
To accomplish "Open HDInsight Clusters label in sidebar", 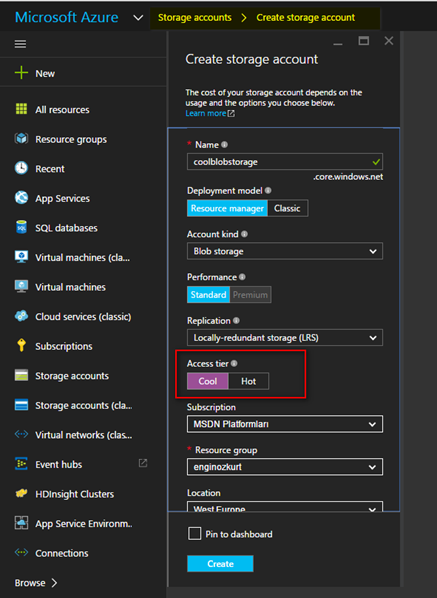I will [74, 494].
